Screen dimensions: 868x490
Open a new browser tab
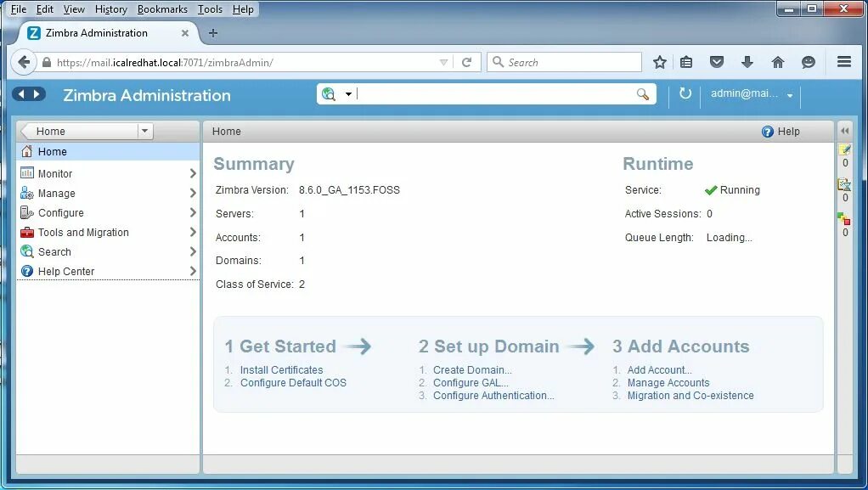213,33
